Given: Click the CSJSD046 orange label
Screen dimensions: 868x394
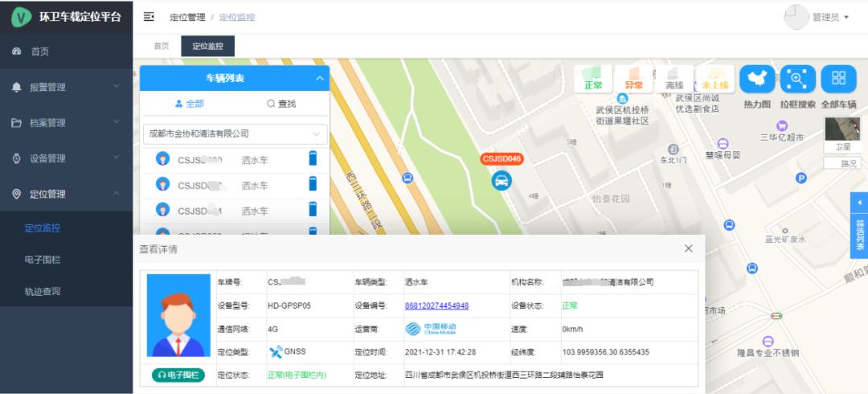Looking at the screenshot, I should click(x=502, y=159).
